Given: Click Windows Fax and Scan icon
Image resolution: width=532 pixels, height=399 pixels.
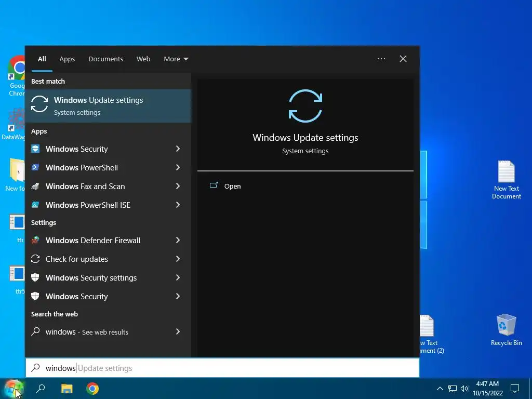Looking at the screenshot, I should click(x=35, y=187).
